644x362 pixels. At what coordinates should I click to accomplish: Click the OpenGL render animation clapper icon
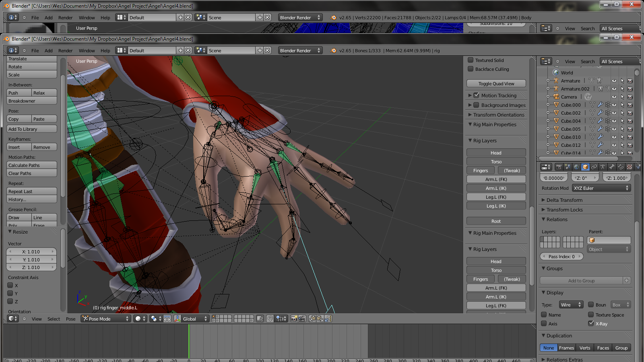(x=302, y=319)
